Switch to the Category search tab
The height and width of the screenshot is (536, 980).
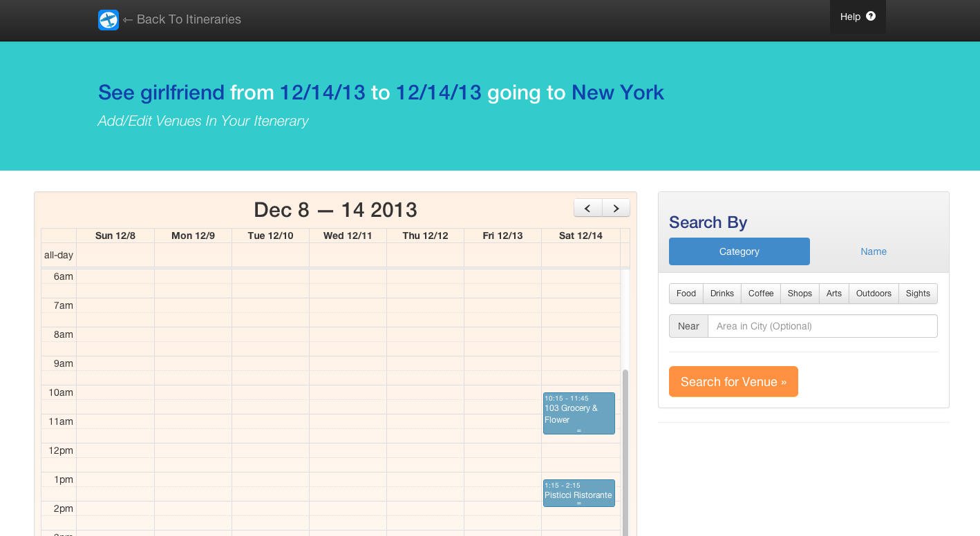[739, 251]
